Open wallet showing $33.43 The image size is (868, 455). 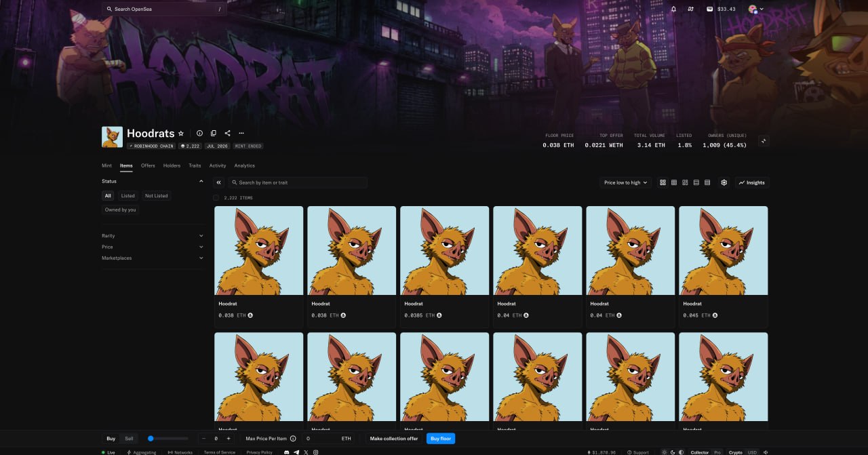[721, 9]
